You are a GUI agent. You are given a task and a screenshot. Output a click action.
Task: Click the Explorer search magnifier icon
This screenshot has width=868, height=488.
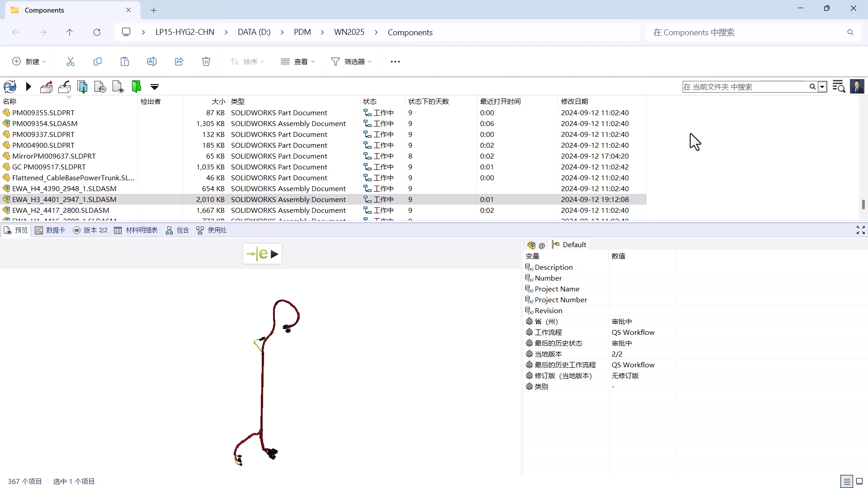[850, 33]
